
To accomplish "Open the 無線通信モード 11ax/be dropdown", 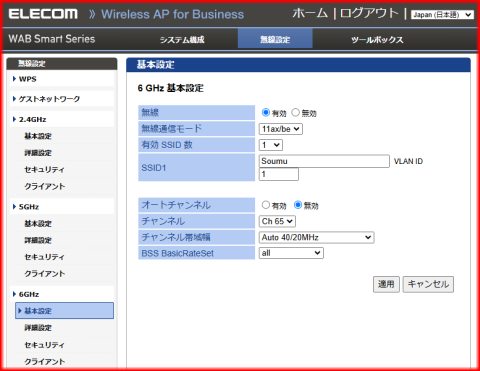I will (x=281, y=129).
